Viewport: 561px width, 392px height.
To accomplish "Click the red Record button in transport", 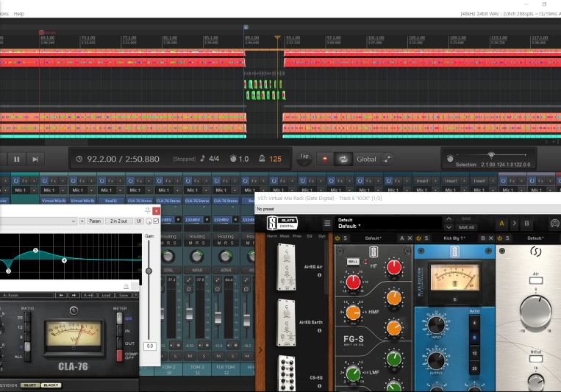I will click(x=325, y=160).
